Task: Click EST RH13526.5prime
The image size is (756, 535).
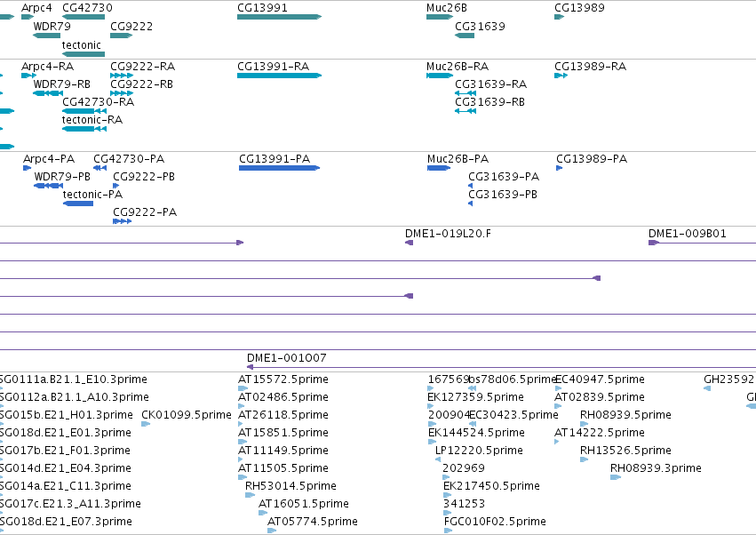Action: click(x=625, y=451)
